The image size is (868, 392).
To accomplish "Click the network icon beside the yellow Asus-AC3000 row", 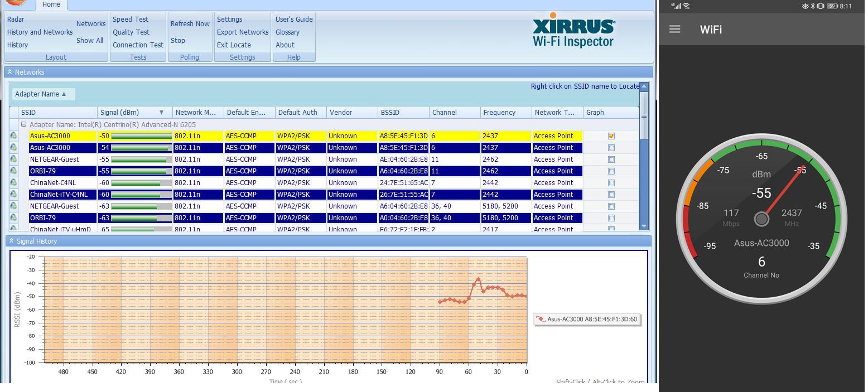I will [13, 135].
